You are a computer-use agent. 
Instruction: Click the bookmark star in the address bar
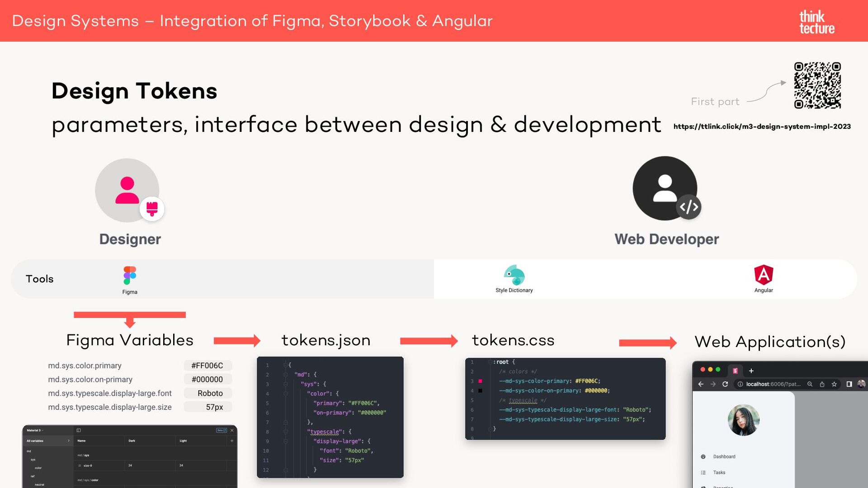(834, 384)
